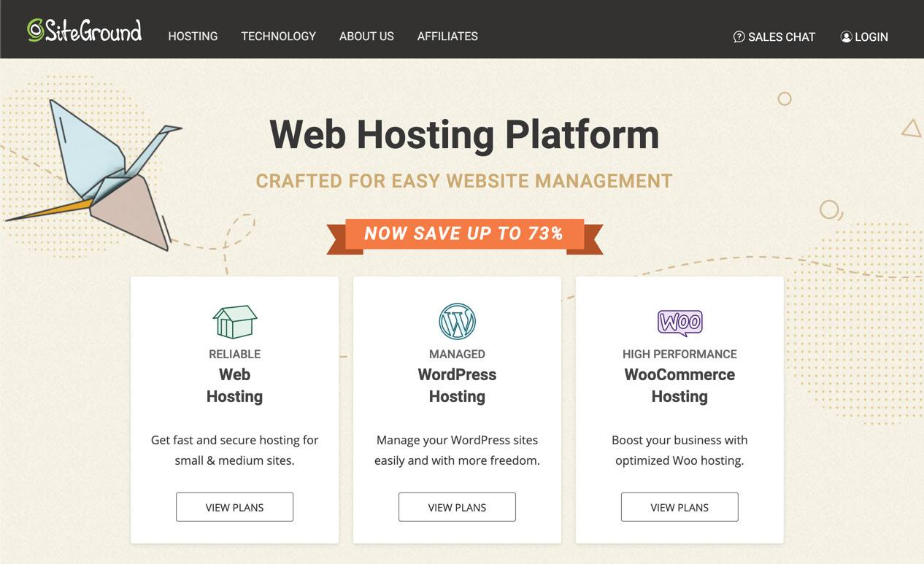This screenshot has width=924, height=564.
Task: Open Sales Chat via the question mark icon
Action: [x=739, y=36]
